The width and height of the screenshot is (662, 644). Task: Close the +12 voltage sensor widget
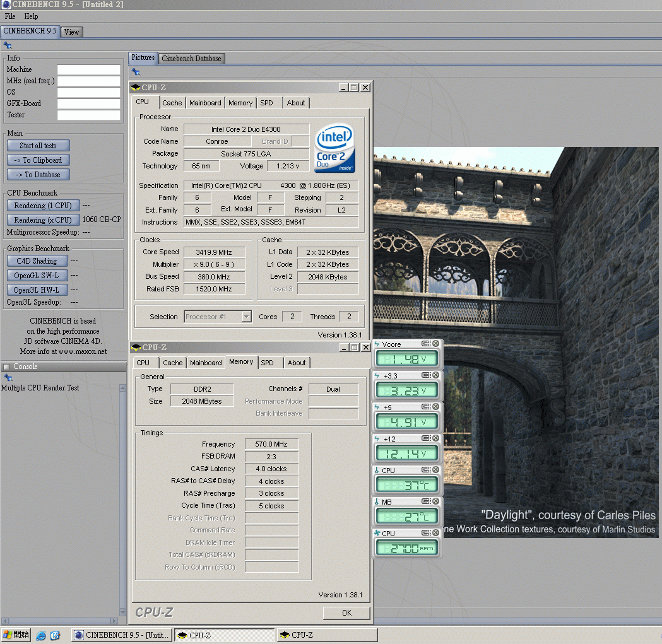point(435,438)
